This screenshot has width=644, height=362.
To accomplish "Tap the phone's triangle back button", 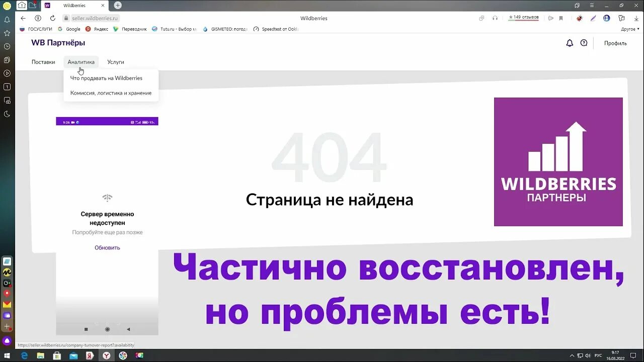I will click(128, 329).
